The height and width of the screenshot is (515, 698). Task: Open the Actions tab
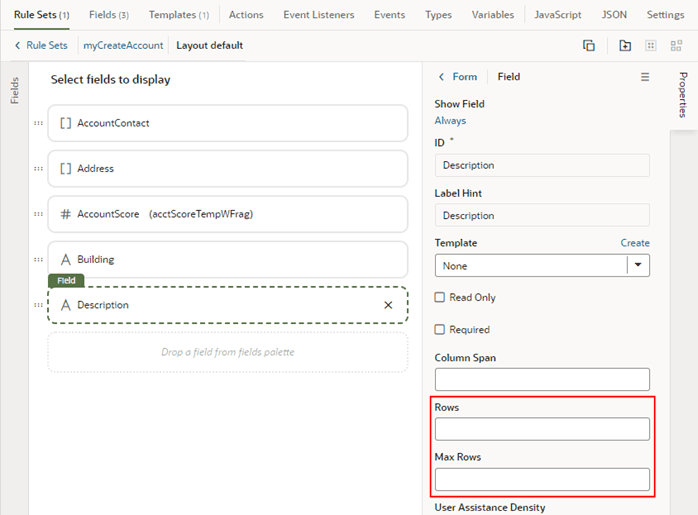click(x=246, y=15)
